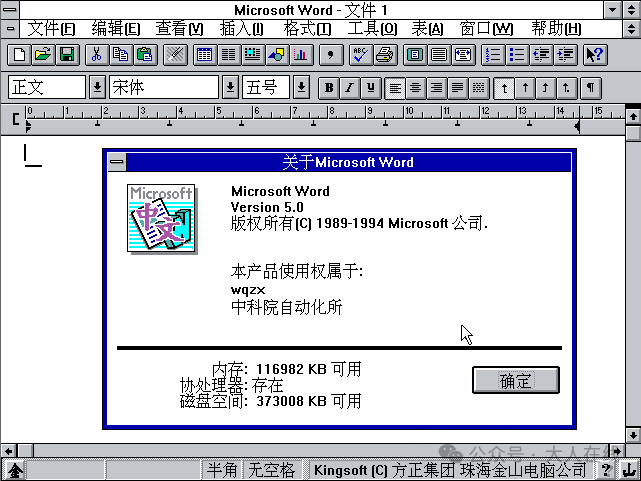Click the New document icon

[x=19, y=55]
